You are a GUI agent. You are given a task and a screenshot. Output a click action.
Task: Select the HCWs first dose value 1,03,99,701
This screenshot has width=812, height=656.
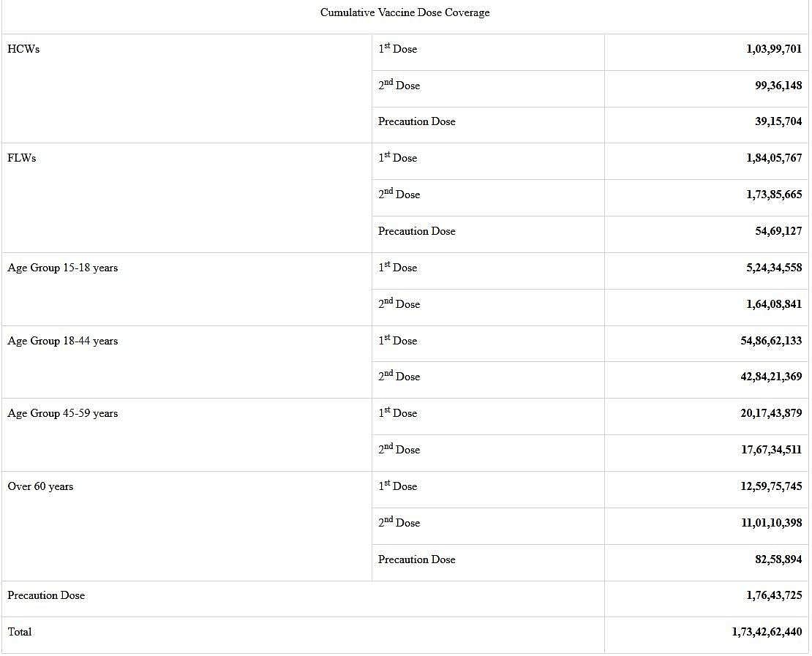click(x=774, y=49)
